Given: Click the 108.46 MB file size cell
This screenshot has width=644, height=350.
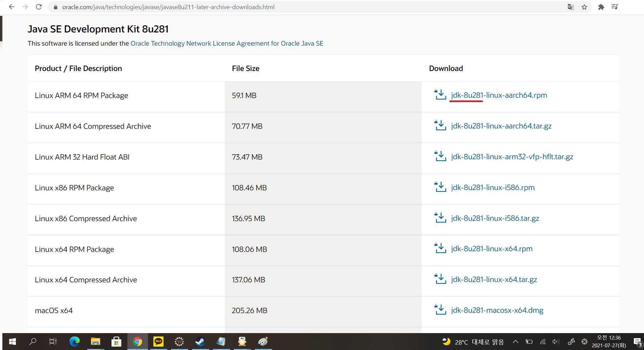Looking at the screenshot, I should point(323,189).
